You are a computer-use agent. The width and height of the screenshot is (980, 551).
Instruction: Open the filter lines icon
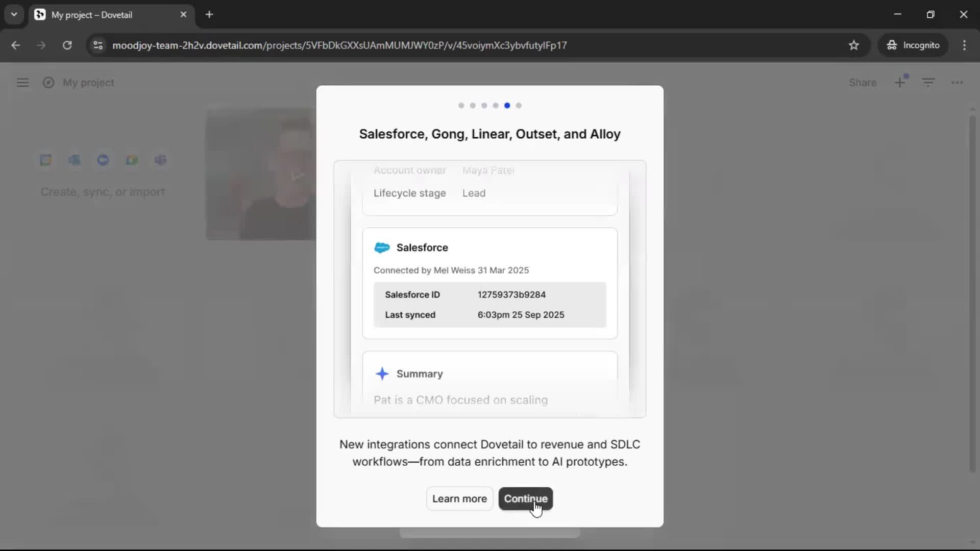928,83
